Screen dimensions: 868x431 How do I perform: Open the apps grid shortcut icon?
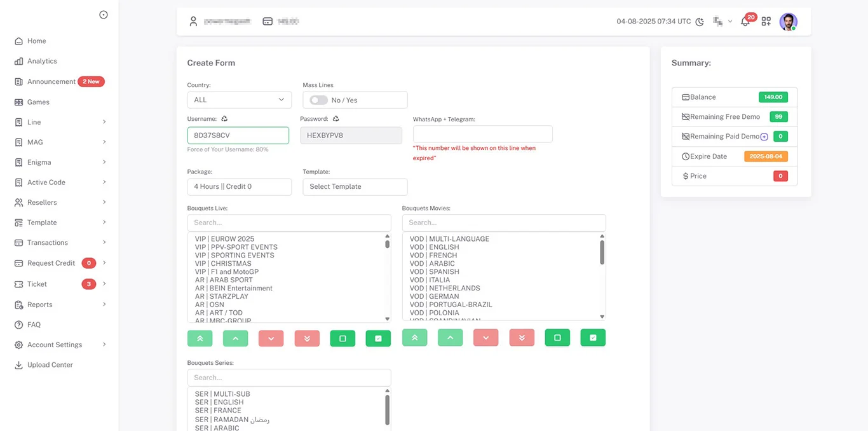[x=766, y=22]
